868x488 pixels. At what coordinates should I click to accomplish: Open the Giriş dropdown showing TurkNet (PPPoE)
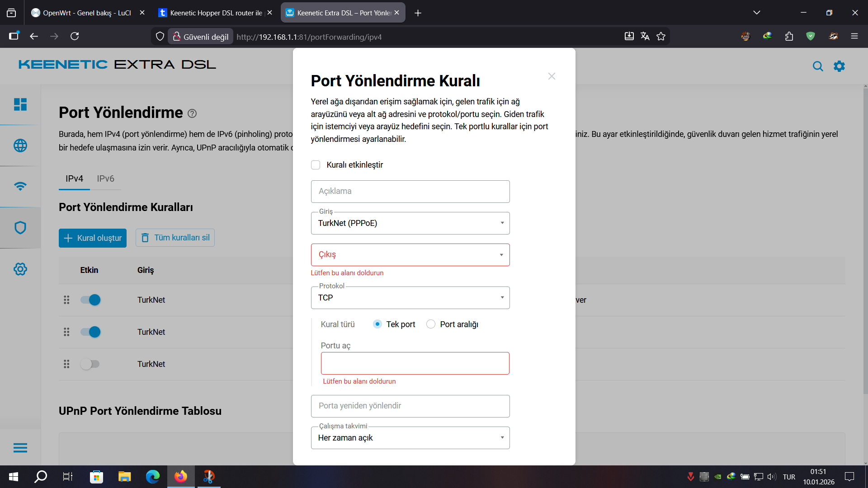(x=410, y=223)
